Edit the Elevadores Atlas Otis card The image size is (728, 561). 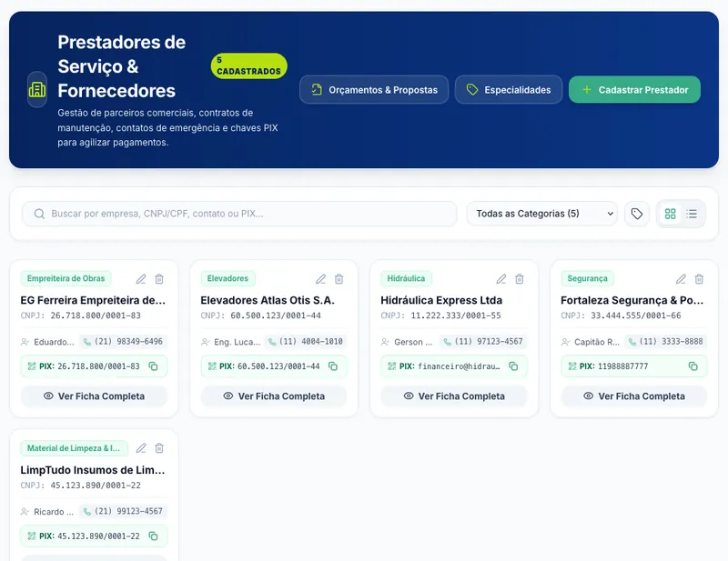click(321, 279)
